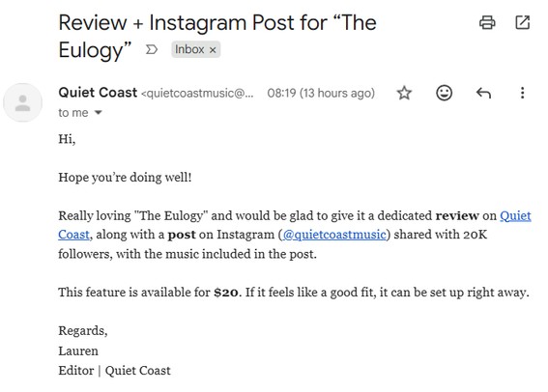Click the sender name Quiet Coast

pos(98,93)
